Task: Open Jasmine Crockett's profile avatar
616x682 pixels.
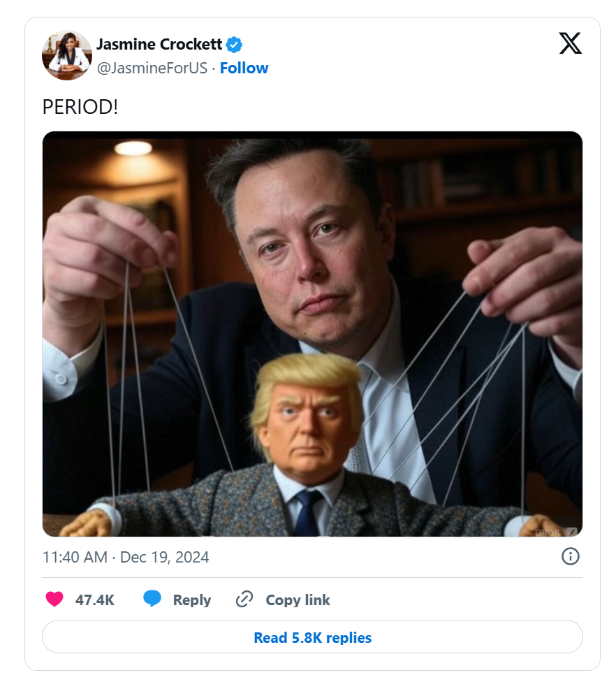Action: click(67, 56)
